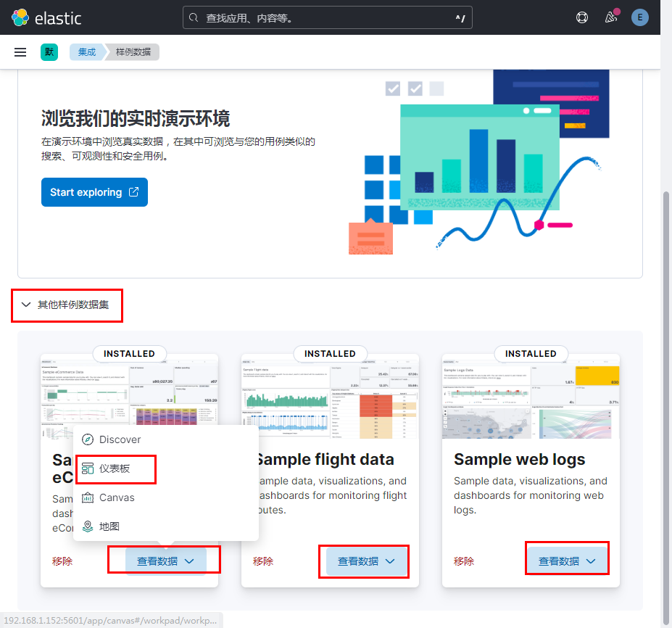The image size is (672, 628).
Task: Click the green default space avatar
Action: (49, 52)
